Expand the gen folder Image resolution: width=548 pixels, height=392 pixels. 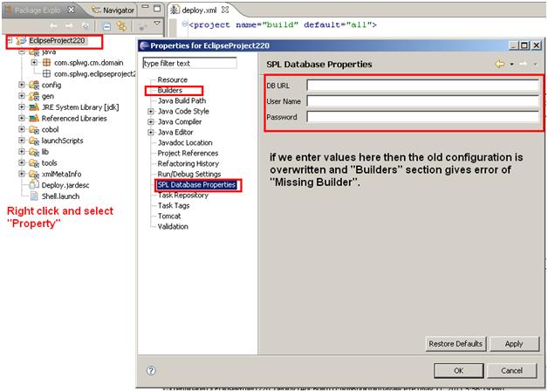point(22,96)
